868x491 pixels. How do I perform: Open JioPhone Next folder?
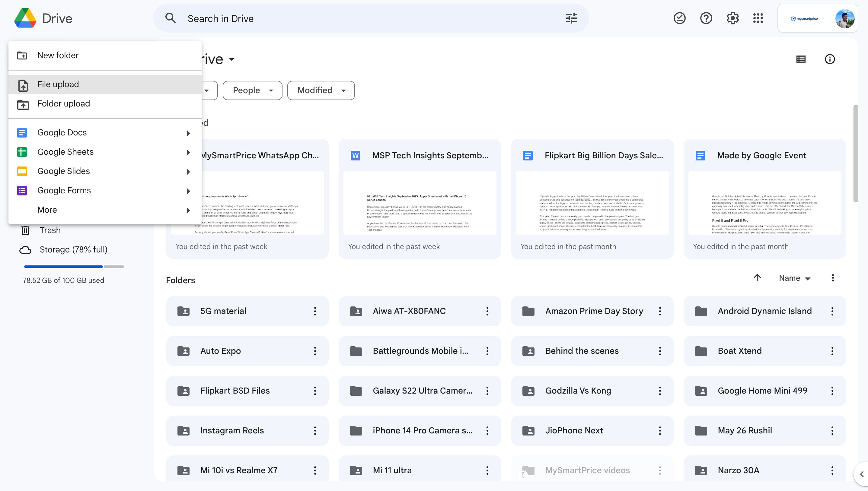(x=592, y=430)
